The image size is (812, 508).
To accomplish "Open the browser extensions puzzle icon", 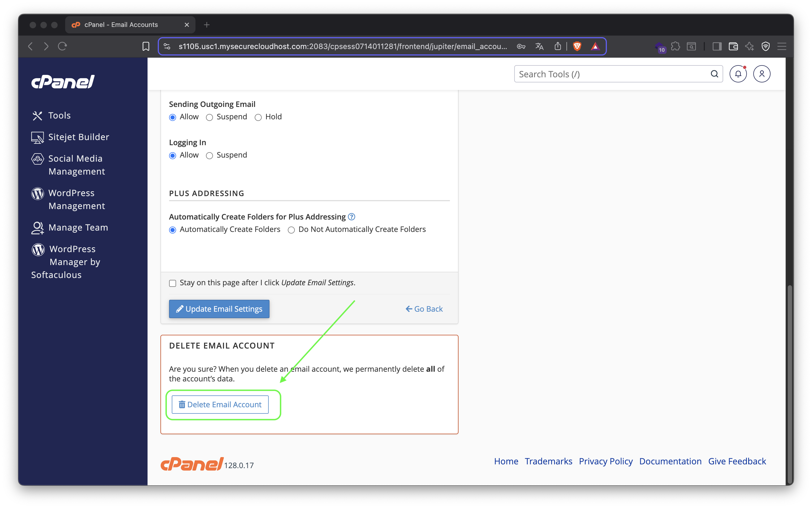I will (675, 46).
